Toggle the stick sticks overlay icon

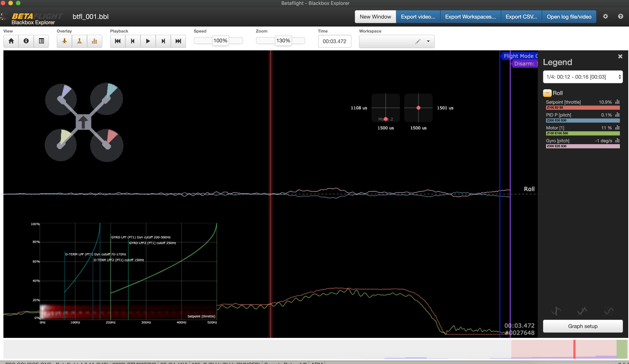[x=79, y=41]
